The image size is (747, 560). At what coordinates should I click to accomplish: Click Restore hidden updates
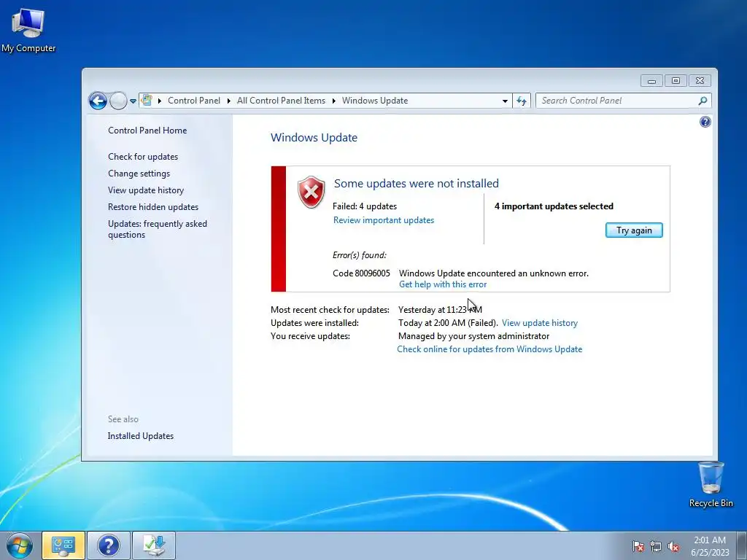pyautogui.click(x=153, y=206)
